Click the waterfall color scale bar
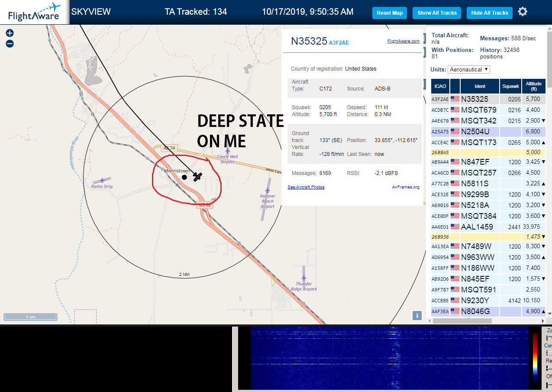This screenshot has width=552, height=392. pyautogui.click(x=536, y=358)
